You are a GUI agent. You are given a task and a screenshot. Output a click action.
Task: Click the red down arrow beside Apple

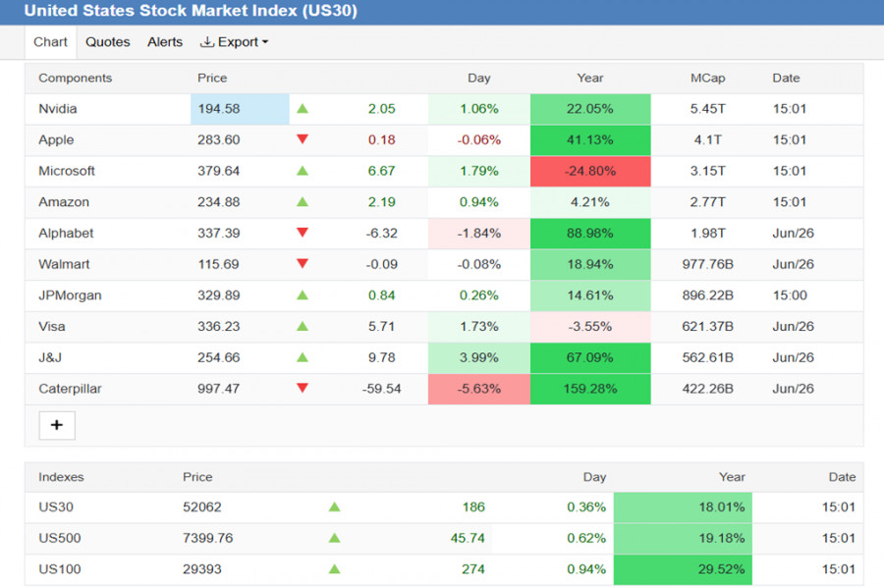coord(303,139)
